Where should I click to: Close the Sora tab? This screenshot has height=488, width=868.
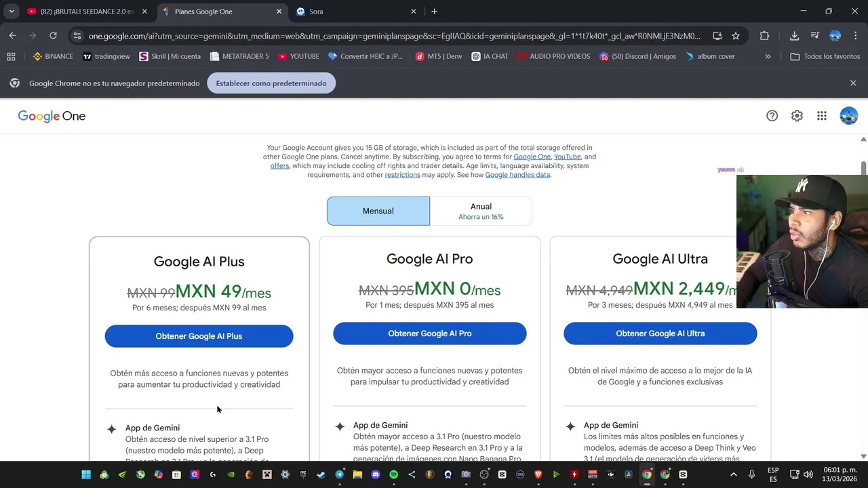[x=414, y=12]
